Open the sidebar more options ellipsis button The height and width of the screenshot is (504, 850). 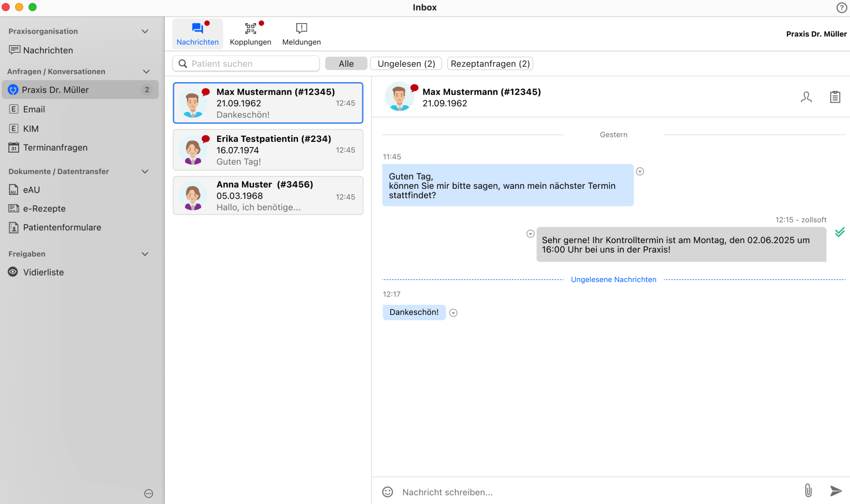click(149, 494)
